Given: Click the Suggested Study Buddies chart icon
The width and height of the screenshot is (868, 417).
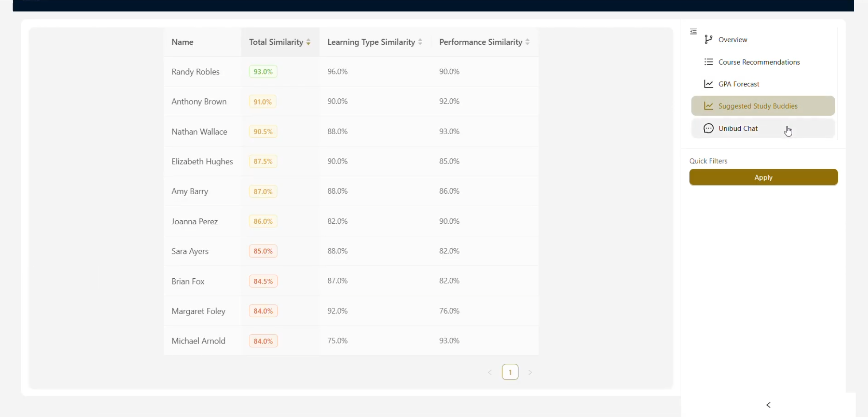Looking at the screenshot, I should pos(708,106).
